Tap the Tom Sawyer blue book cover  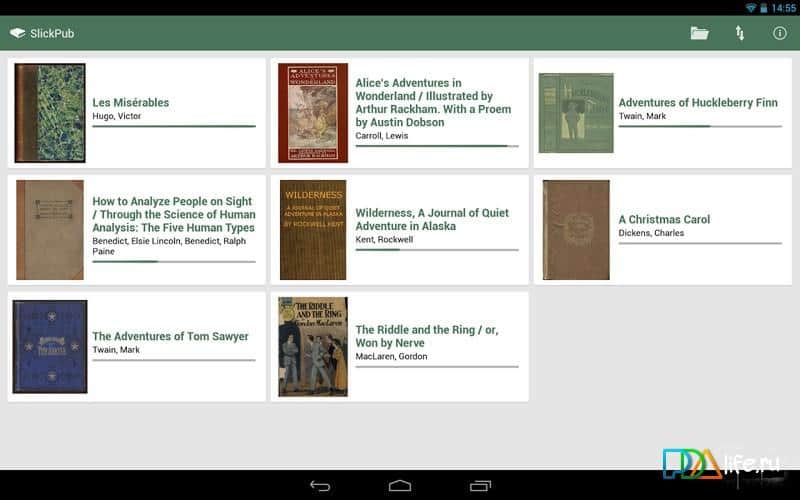[50, 346]
